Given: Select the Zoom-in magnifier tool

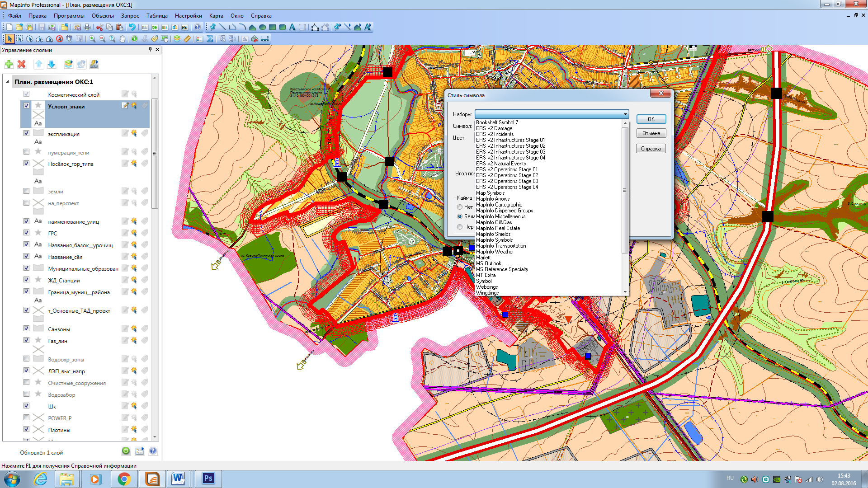Looking at the screenshot, I should point(92,39).
